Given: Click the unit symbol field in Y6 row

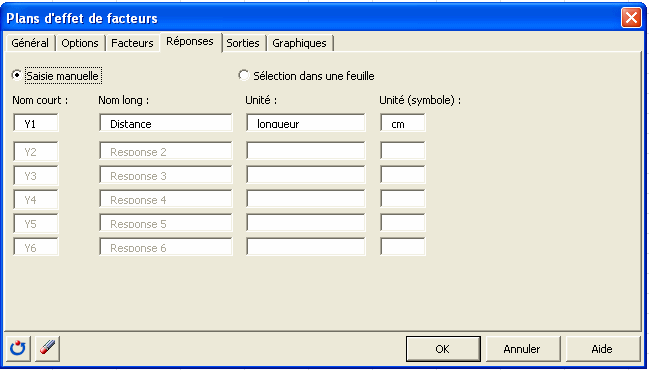Looking at the screenshot, I should click(x=403, y=247).
